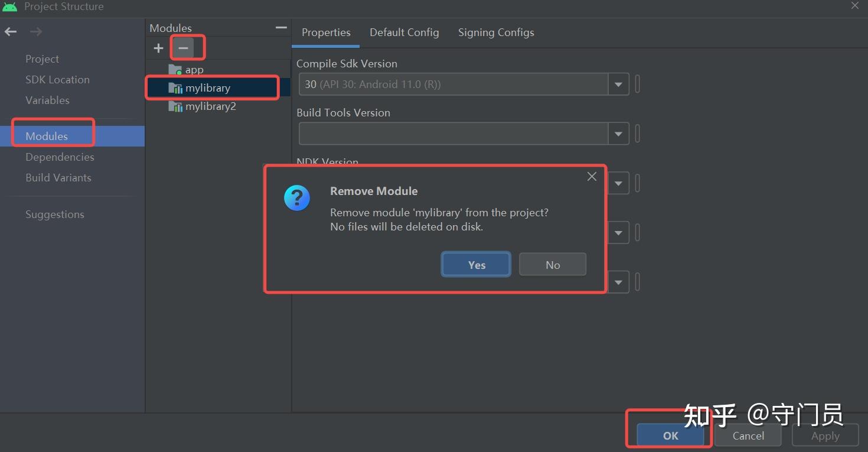Viewport: 868px width, 452px height.
Task: Switch to the Signing Configs tab
Action: 495,32
